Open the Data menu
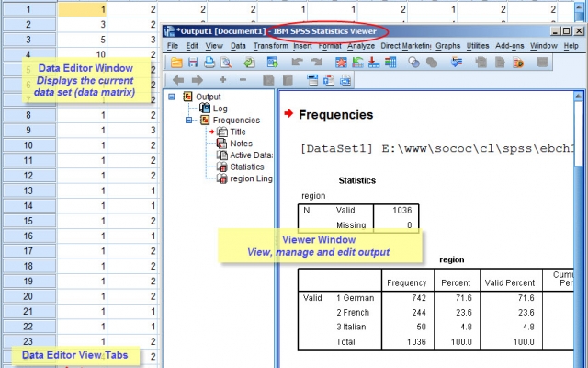 pyautogui.click(x=238, y=46)
